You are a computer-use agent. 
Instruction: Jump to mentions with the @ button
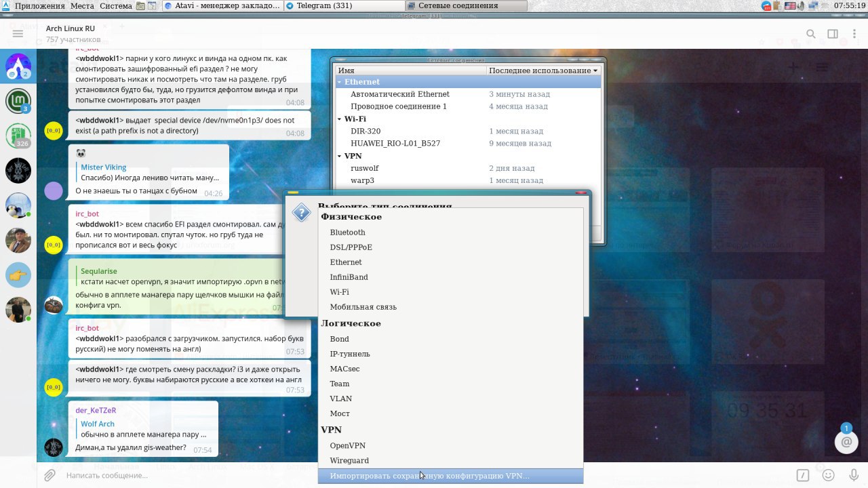click(x=846, y=442)
